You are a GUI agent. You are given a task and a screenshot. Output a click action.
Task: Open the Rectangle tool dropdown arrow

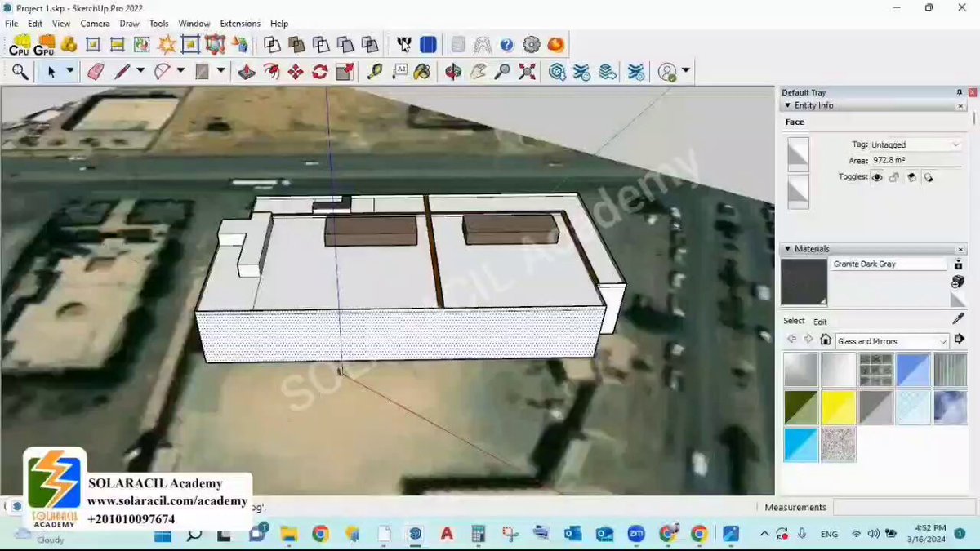click(220, 71)
